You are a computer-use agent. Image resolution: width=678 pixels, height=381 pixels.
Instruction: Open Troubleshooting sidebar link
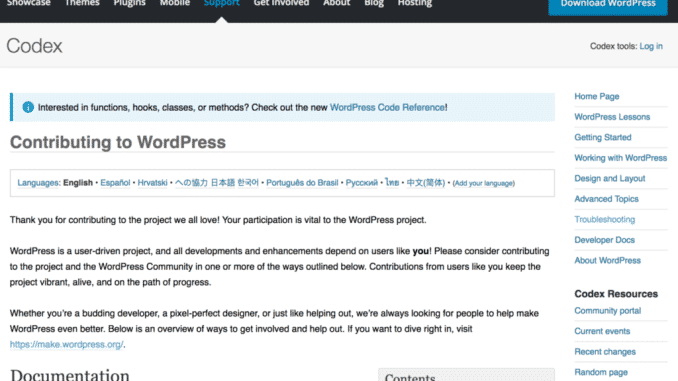(604, 220)
